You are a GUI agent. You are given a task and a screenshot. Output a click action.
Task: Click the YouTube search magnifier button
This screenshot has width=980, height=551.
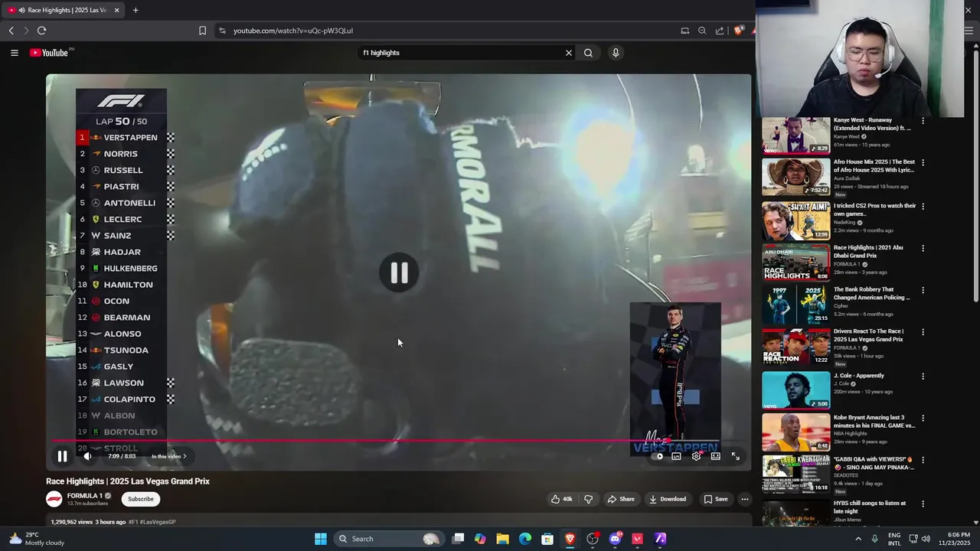(588, 53)
